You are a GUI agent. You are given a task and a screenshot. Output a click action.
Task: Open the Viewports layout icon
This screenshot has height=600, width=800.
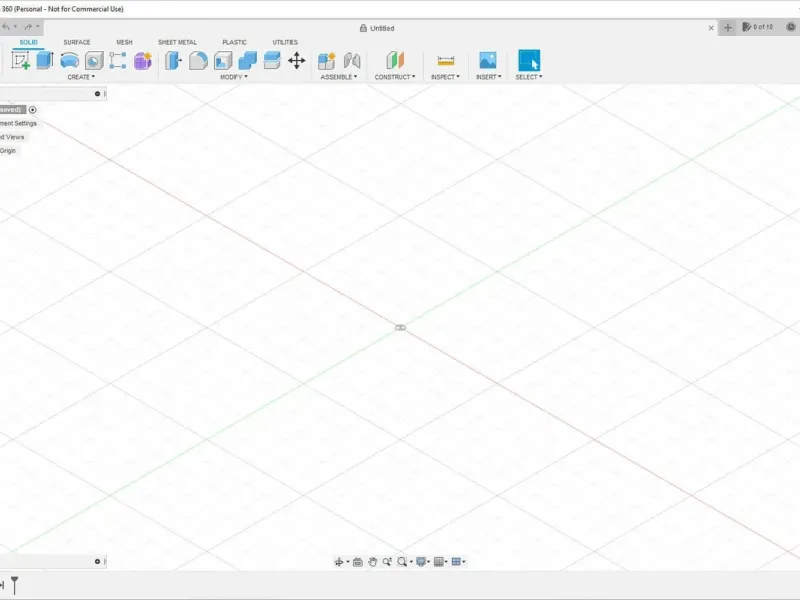456,562
